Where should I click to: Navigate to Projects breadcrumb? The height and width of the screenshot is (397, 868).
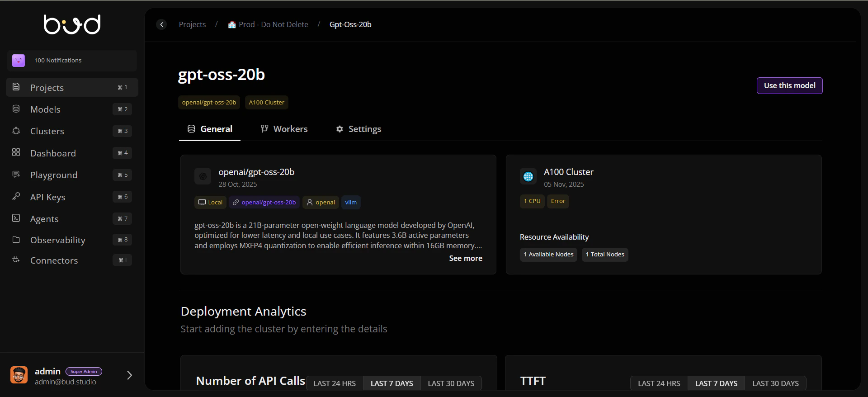coord(192,24)
